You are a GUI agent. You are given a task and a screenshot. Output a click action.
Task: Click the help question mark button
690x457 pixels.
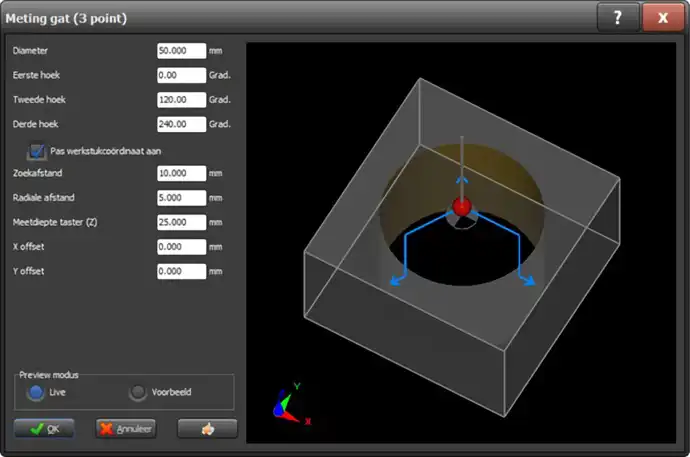tap(618, 18)
